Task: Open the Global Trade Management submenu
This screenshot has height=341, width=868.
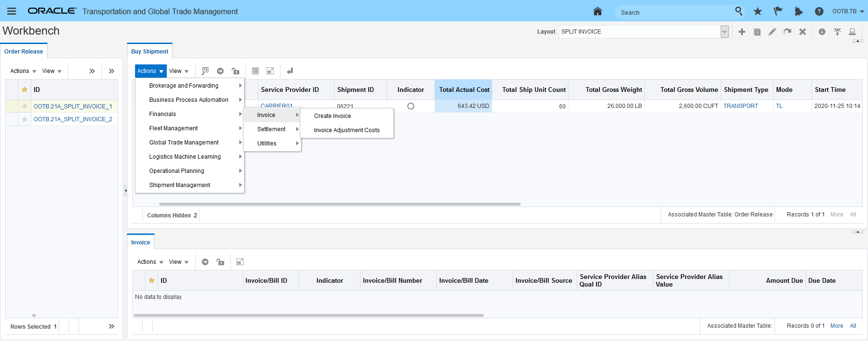Action: click(x=190, y=143)
